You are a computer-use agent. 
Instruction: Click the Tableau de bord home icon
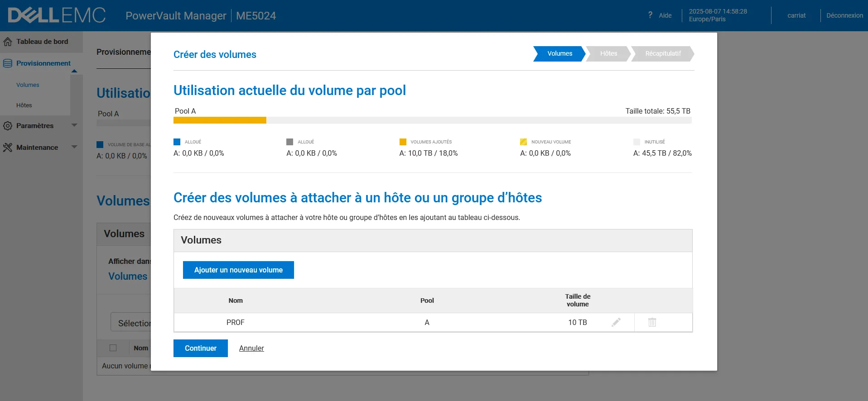click(x=8, y=42)
